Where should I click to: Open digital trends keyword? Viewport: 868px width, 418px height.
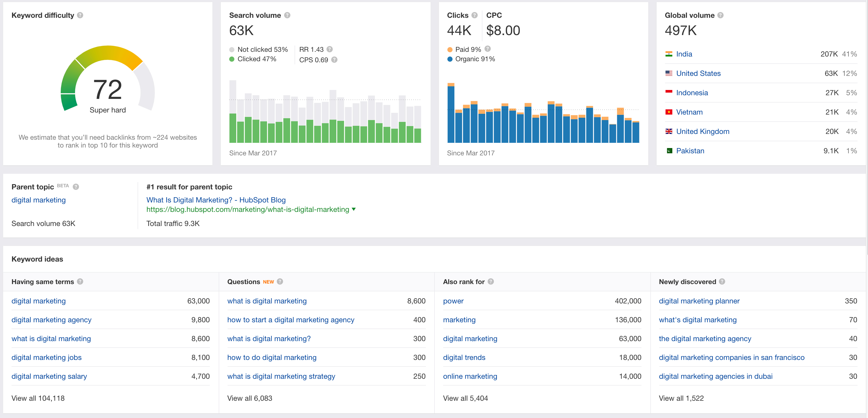coord(464,357)
